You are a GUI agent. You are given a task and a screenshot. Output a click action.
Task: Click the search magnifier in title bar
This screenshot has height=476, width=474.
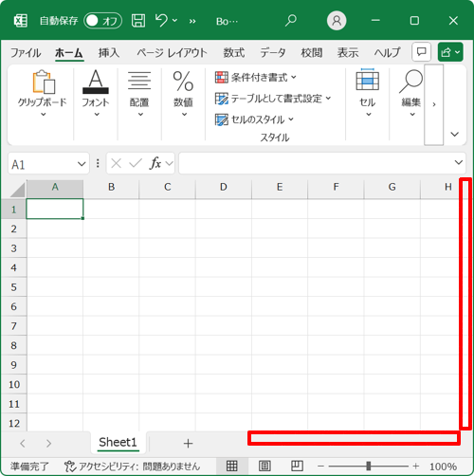coord(291,21)
